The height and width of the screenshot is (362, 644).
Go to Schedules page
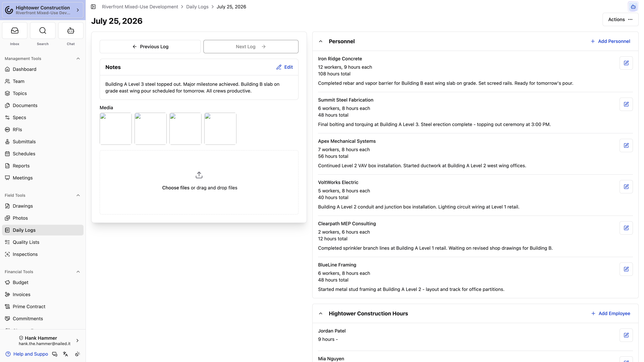click(43, 154)
